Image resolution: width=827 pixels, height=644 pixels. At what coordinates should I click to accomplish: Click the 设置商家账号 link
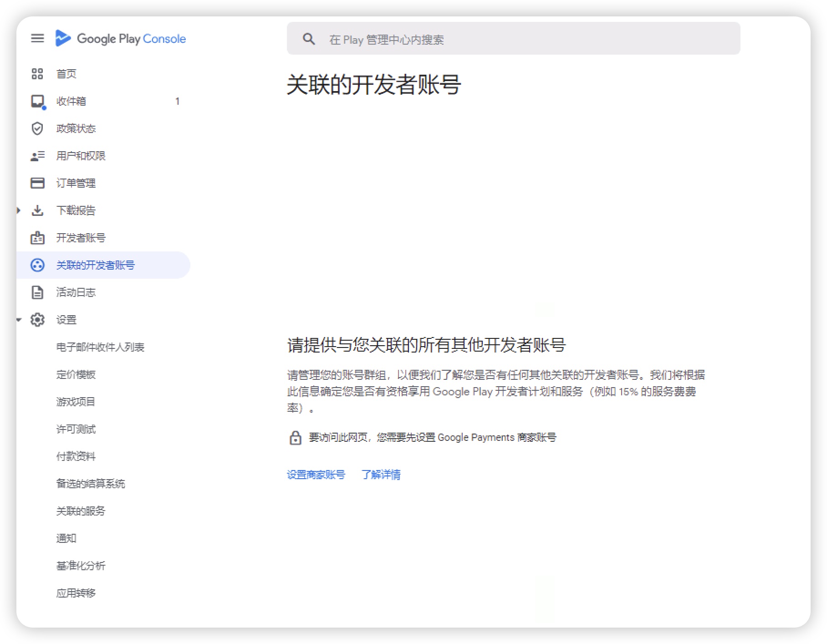316,475
